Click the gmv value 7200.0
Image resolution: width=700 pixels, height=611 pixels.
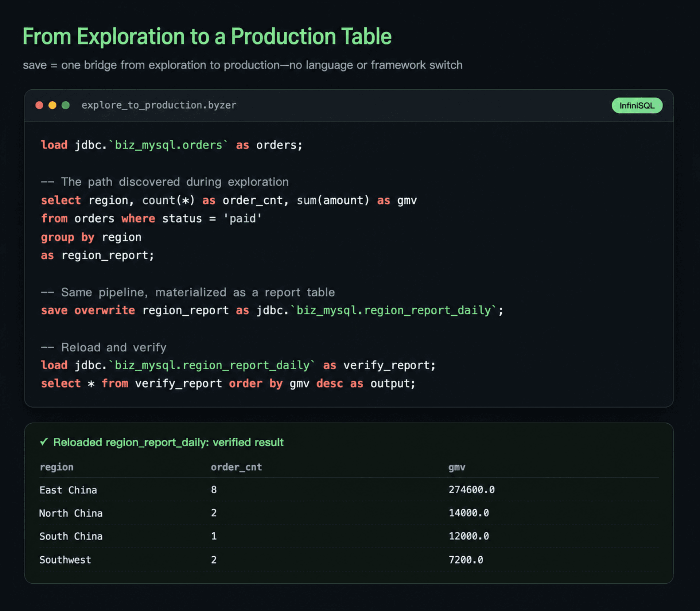click(x=466, y=560)
